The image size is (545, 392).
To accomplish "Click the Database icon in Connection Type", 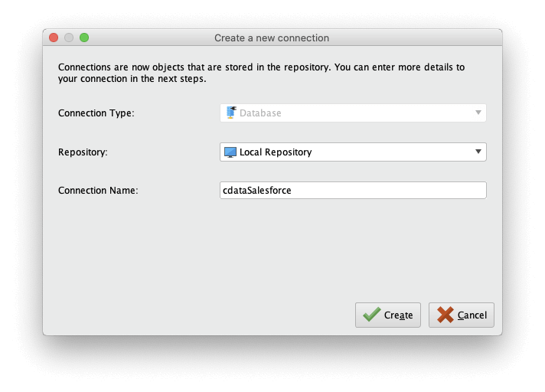I will coord(230,113).
